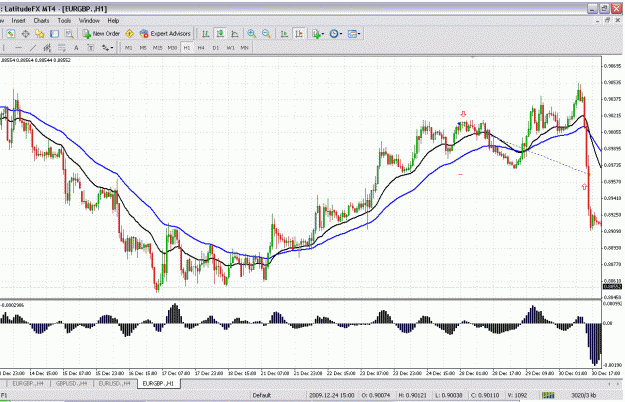Open the Strategy Tester magnifier icon

click(x=69, y=34)
